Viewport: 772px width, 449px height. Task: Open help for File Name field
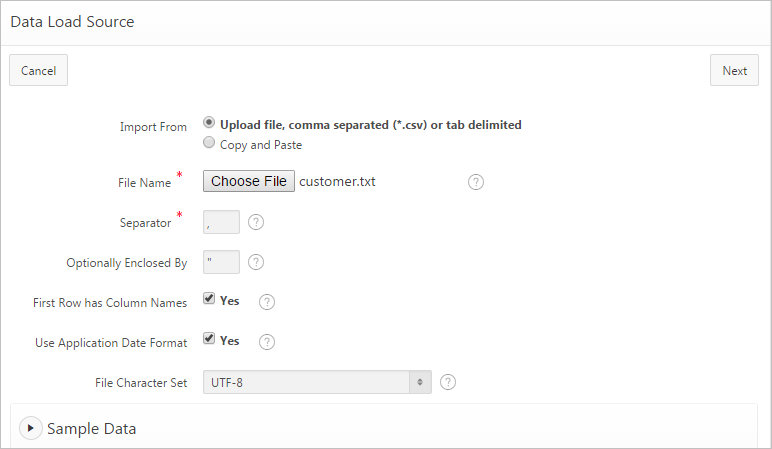coord(476,182)
